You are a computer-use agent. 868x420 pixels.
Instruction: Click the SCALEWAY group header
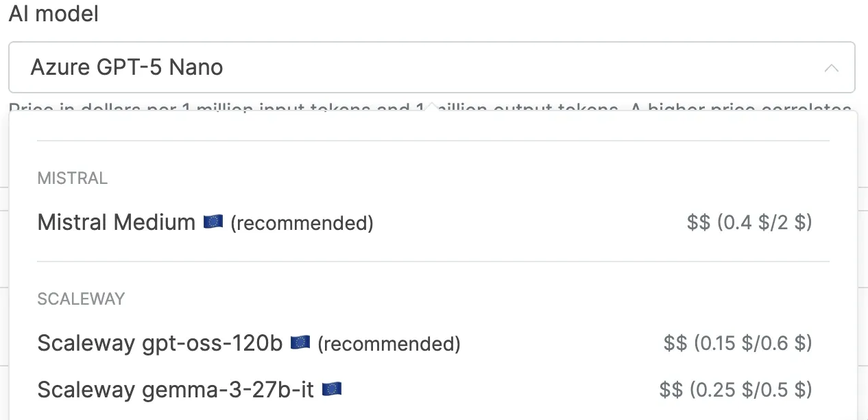(81, 299)
